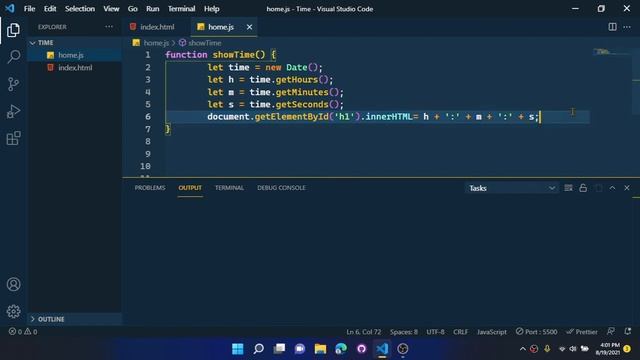Image resolution: width=640 pixels, height=360 pixels.
Task: Click Explorer's more actions ellipsis
Action: pyautogui.click(x=109, y=27)
